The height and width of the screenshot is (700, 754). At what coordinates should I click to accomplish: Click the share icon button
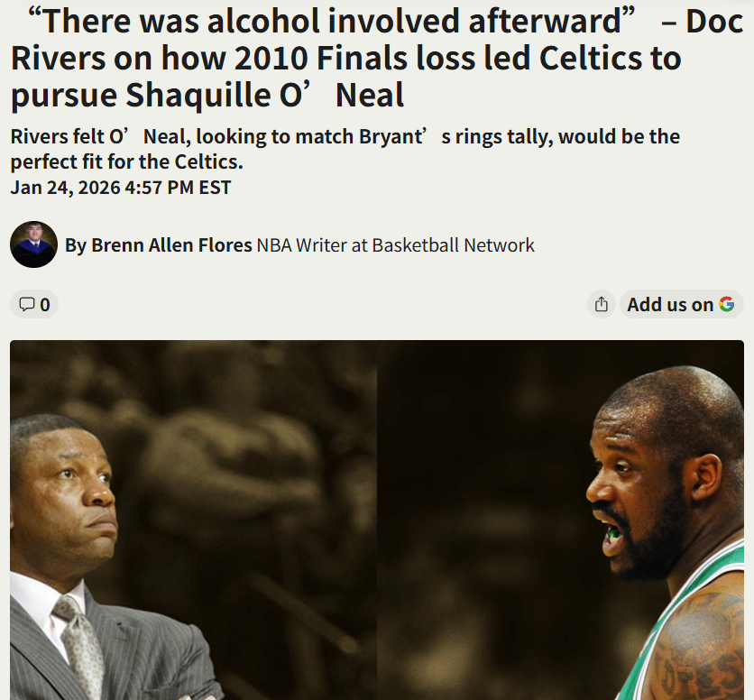[x=601, y=304]
